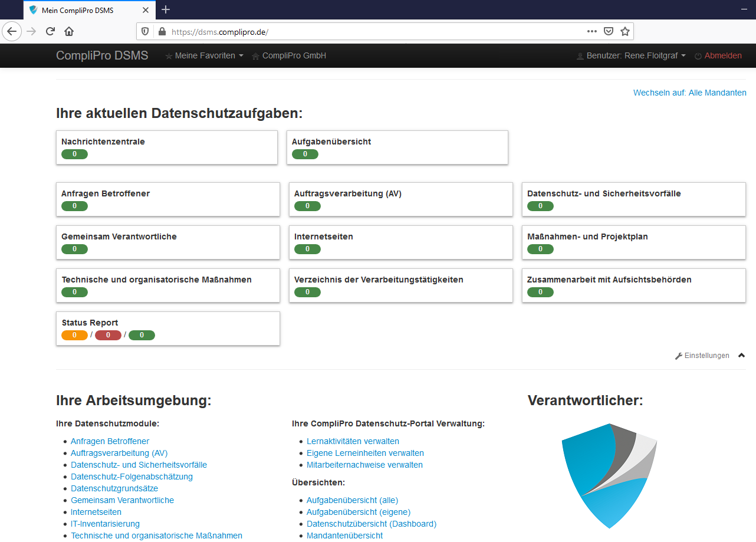Open Datenschutz-Folgenabschätzung link
Screen dimensions: 756x542
tap(132, 477)
